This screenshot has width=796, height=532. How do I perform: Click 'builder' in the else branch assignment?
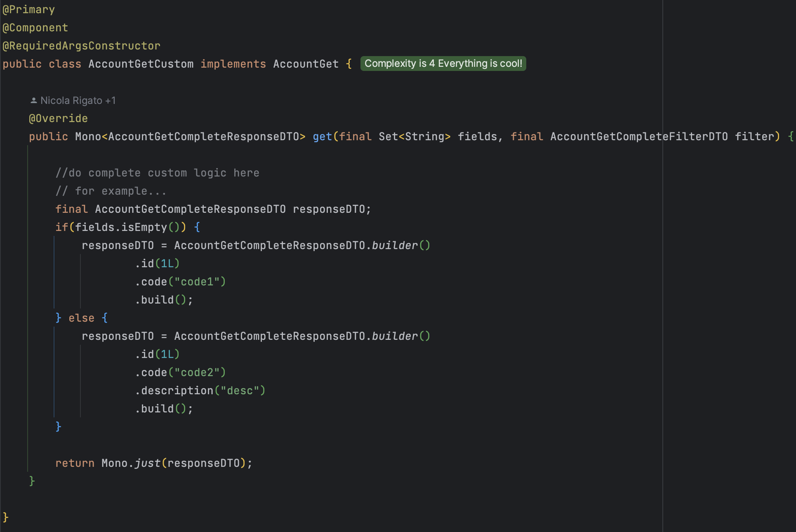click(395, 336)
